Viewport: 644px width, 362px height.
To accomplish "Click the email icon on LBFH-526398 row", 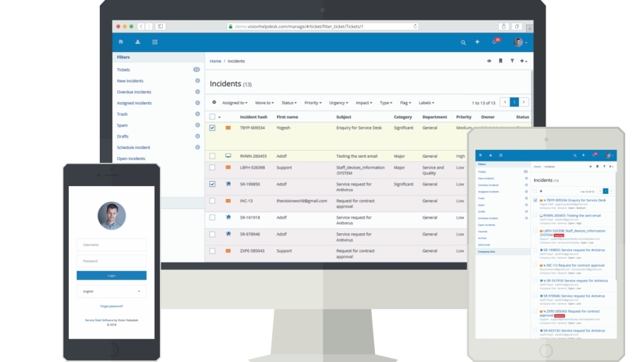I will click(228, 167).
